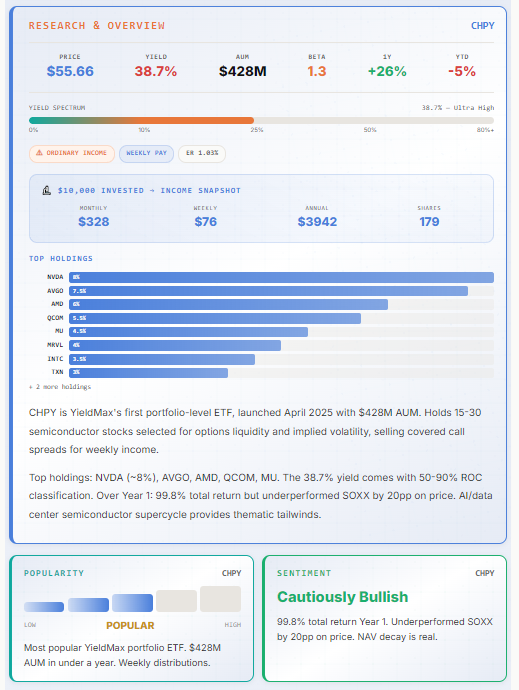Click the Yield Spectrum label
The width and height of the screenshot is (519, 690).
pyautogui.click(x=57, y=108)
